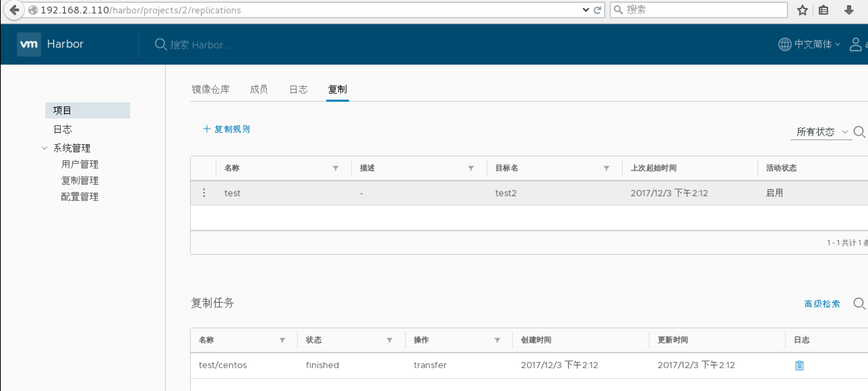
Task: Bookmark this page using the star icon
Action: [x=802, y=10]
